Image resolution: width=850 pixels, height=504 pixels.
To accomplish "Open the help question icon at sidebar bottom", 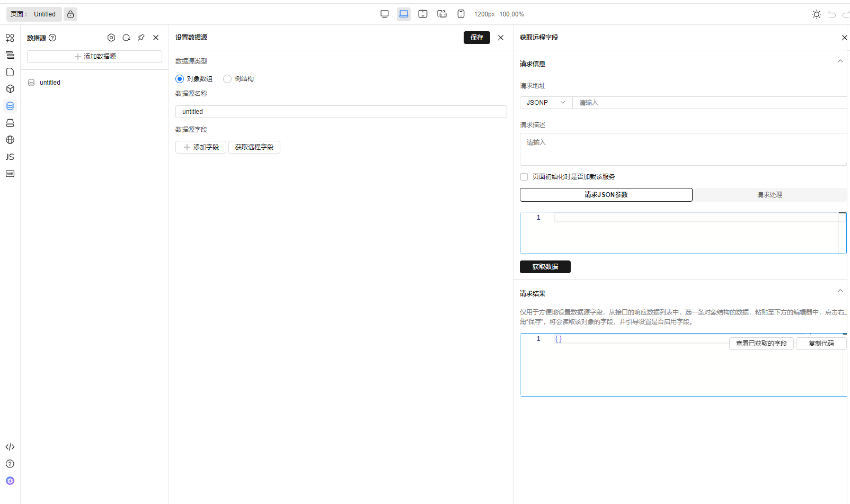I will pyautogui.click(x=10, y=464).
